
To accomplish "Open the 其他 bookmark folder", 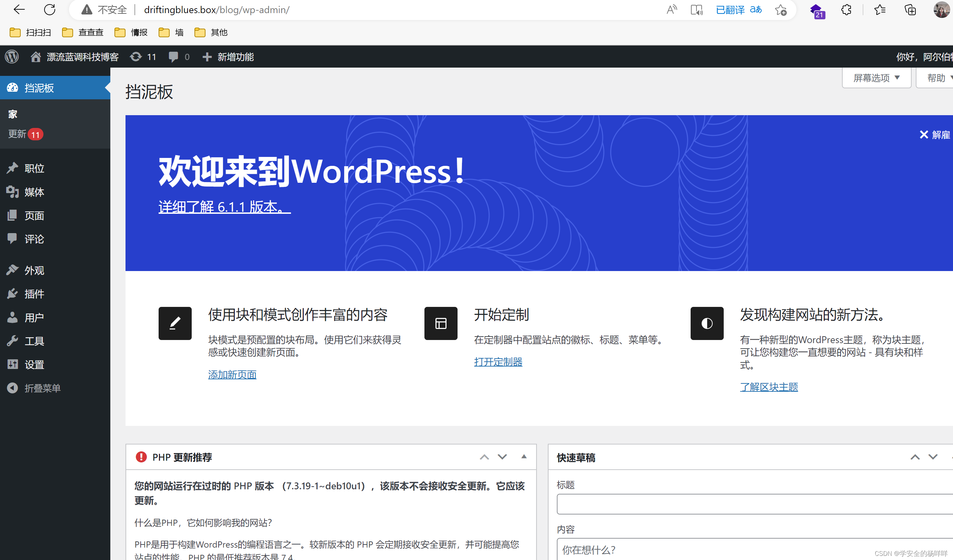I will point(211,32).
